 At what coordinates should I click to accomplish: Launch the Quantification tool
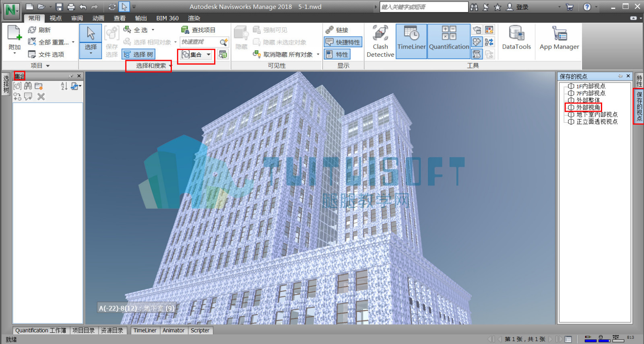pos(449,41)
